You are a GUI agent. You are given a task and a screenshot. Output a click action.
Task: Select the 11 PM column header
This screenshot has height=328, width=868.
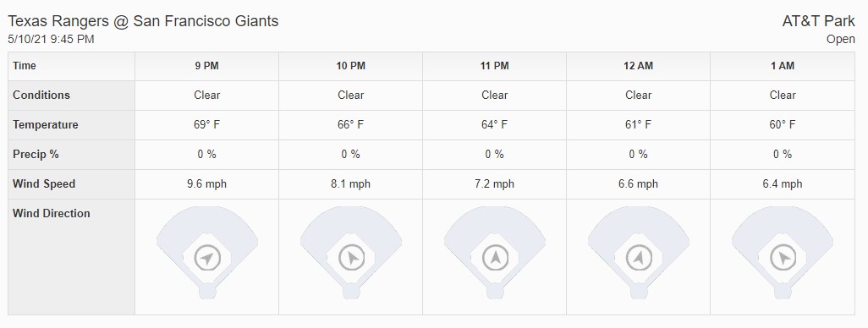pos(495,66)
